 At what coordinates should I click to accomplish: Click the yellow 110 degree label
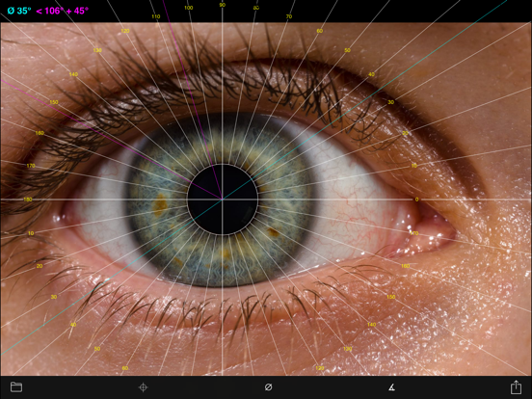(156, 16)
